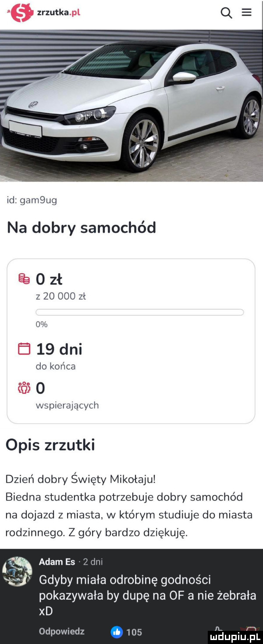The image size is (263, 644).
Task: Click the Opis zrzutki heading
Action: click(x=50, y=445)
